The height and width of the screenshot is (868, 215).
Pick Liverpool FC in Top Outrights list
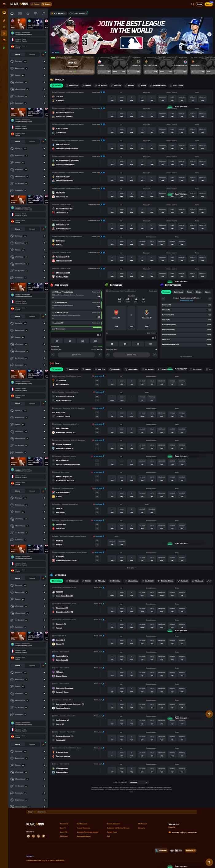click(186, 304)
